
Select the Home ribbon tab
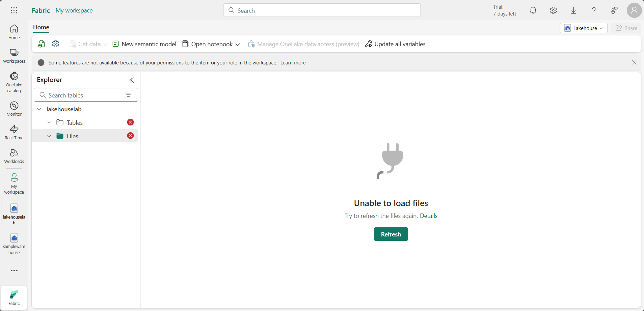(x=41, y=27)
